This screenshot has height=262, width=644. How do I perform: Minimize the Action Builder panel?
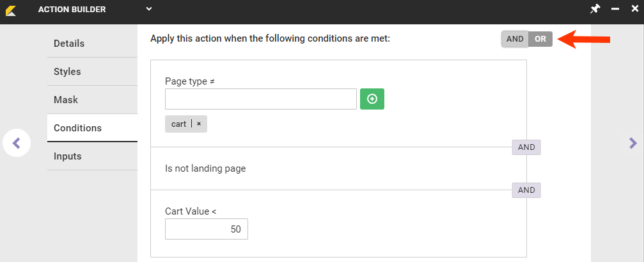click(x=615, y=9)
